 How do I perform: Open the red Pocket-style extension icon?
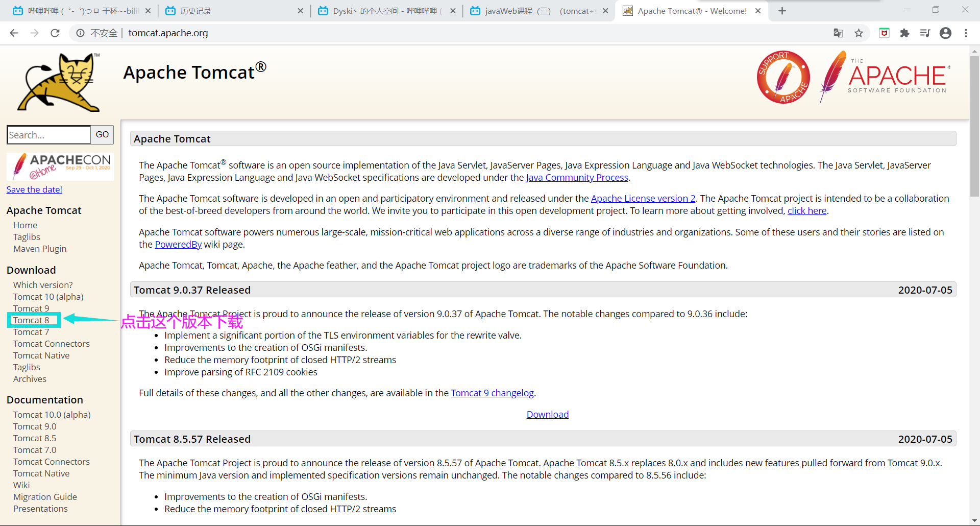[x=885, y=33]
